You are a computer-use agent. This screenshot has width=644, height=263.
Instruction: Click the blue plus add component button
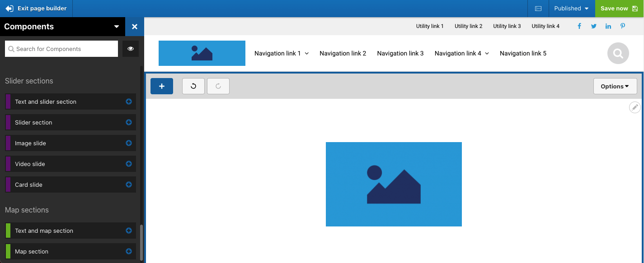click(x=162, y=86)
